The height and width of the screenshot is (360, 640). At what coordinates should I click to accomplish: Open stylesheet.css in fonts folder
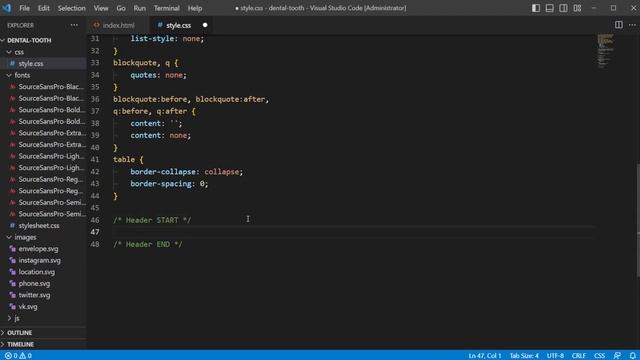(x=39, y=225)
